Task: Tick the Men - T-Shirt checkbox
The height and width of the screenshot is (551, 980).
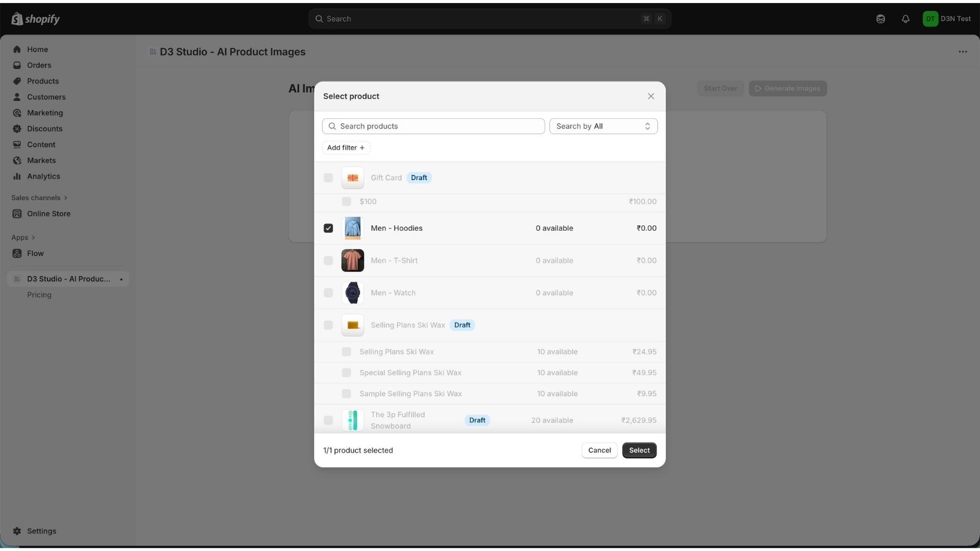Action: [x=328, y=261]
